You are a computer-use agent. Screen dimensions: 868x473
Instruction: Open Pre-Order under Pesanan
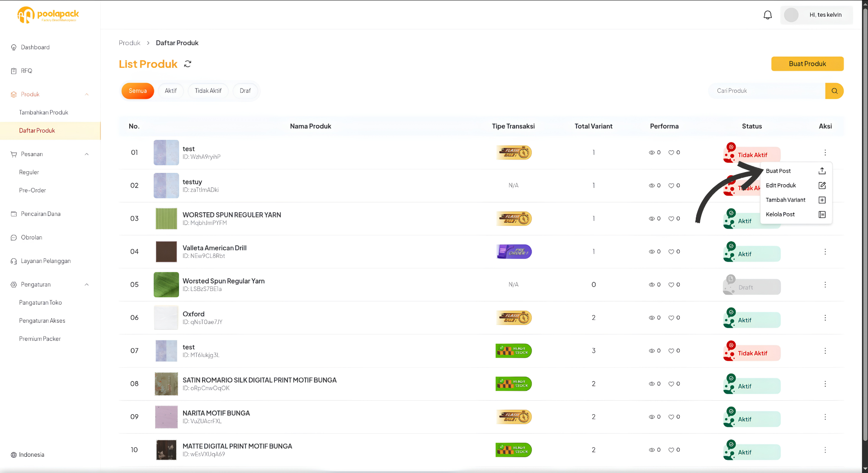[33, 190]
